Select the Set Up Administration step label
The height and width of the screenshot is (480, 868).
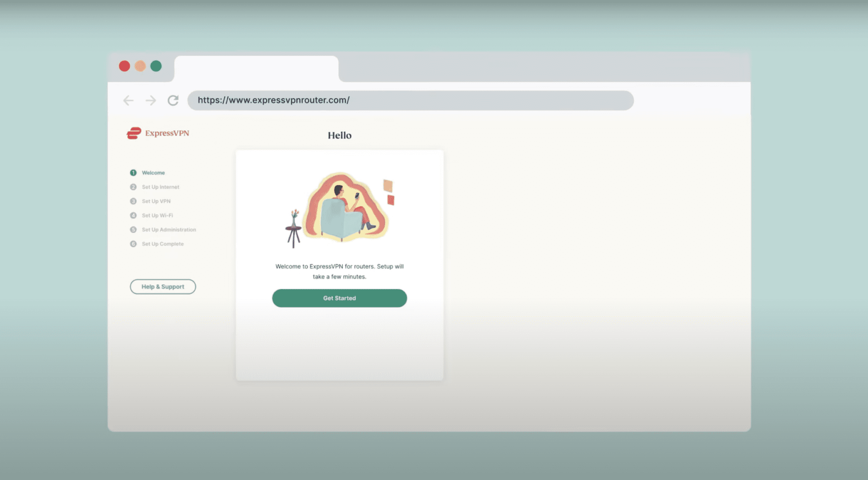169,229
